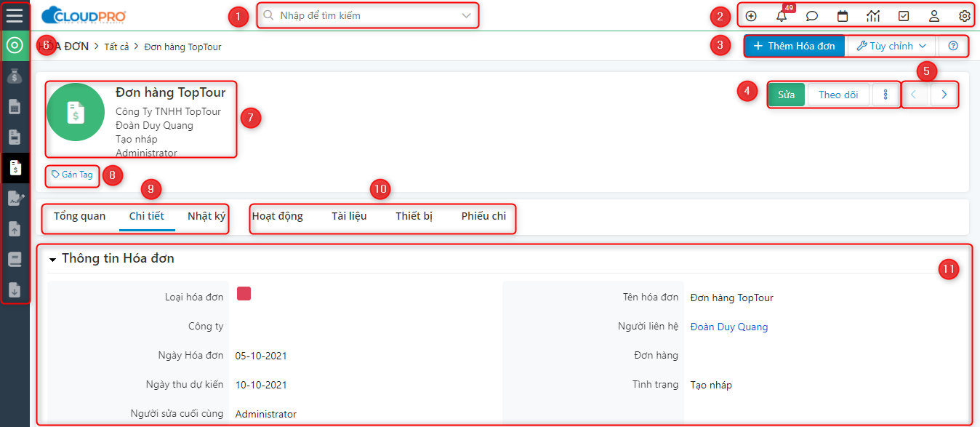This screenshot has width=980, height=427.
Task: Click the green target icon in the sidebar
Action: pyautogui.click(x=15, y=46)
